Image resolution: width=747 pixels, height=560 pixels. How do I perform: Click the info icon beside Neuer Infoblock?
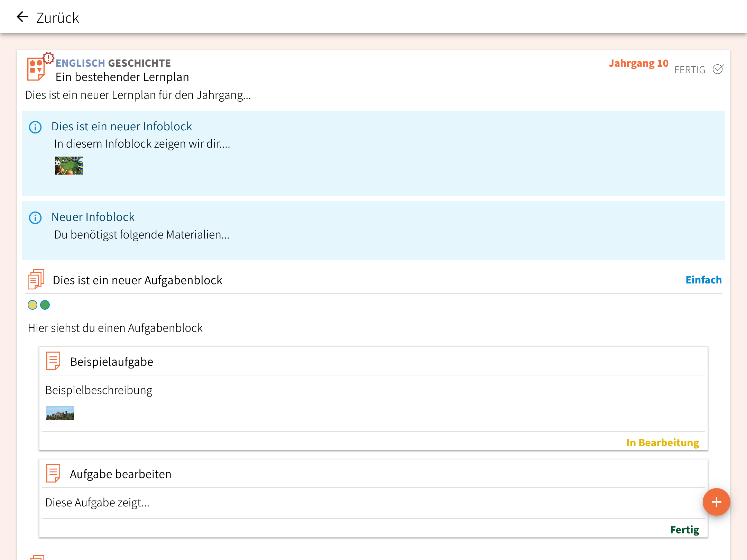35,218
